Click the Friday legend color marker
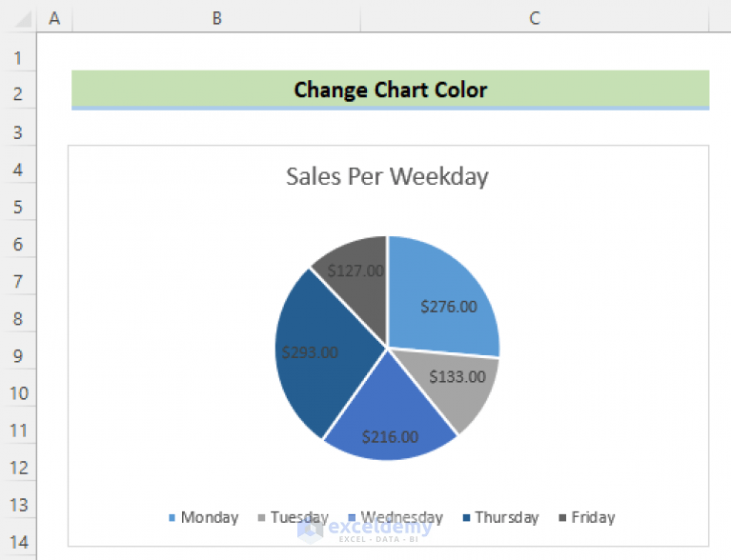Screen dimensions: 731x560 562,517
